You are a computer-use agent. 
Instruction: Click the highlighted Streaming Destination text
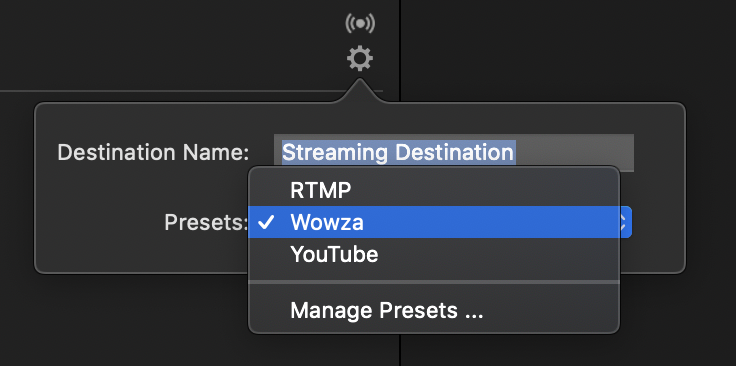[398, 152]
